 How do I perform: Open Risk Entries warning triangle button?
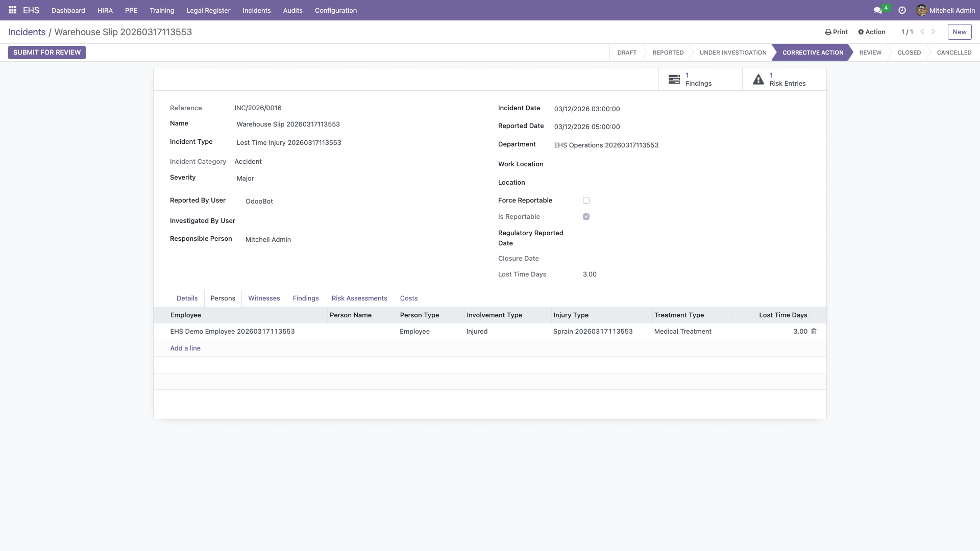pos(758,79)
